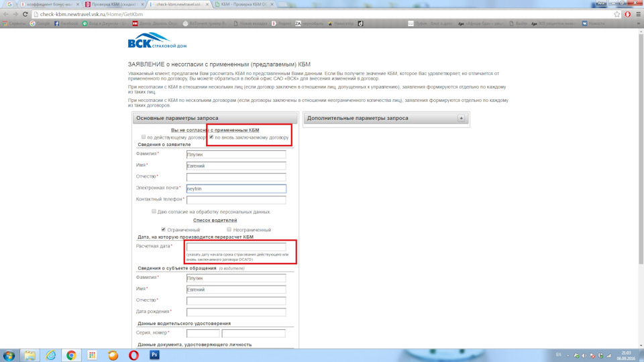Image resolution: width=644 pixels, height=362 pixels.
Task: Check 'по действующему договору' checkbox
Action: 144,137
